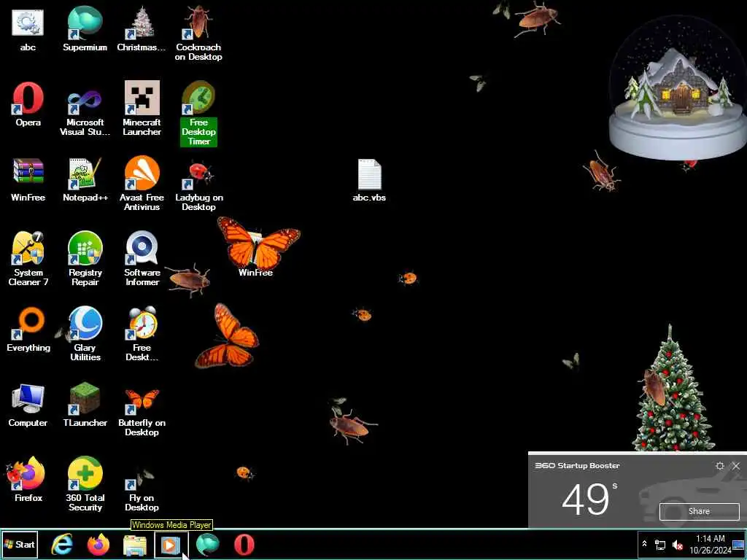747x560 pixels.
Task: Launch Firefox from the taskbar
Action: click(x=98, y=545)
